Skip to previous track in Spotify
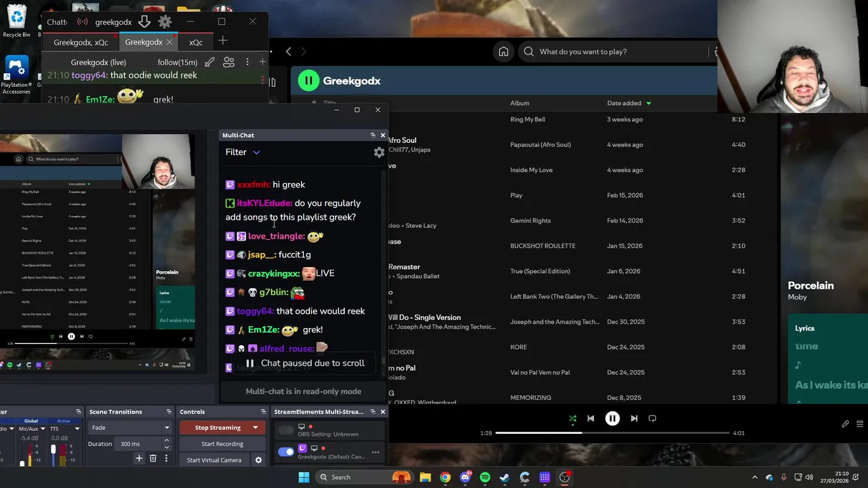Image resolution: width=868 pixels, height=488 pixels. pyautogui.click(x=591, y=419)
